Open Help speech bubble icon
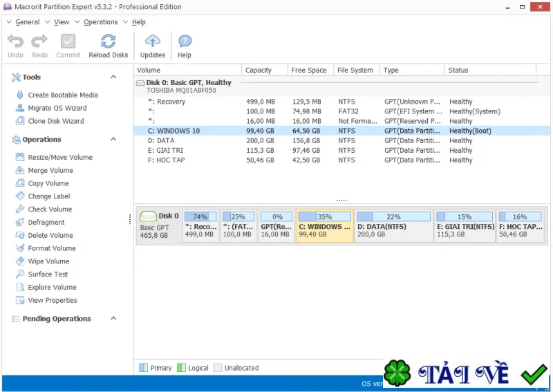The image size is (553, 392). [185, 41]
